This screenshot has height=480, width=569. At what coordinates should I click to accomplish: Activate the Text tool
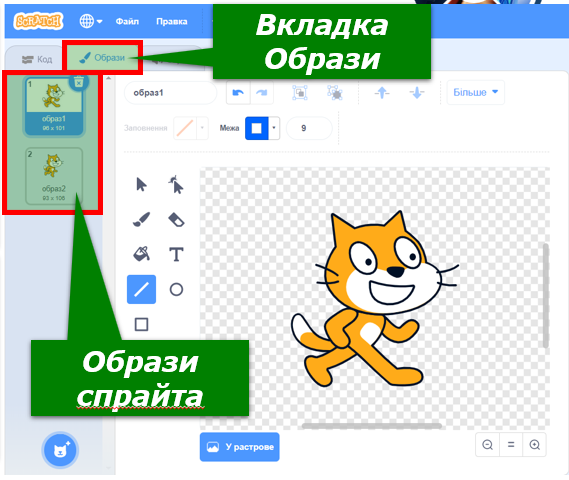[x=176, y=254]
